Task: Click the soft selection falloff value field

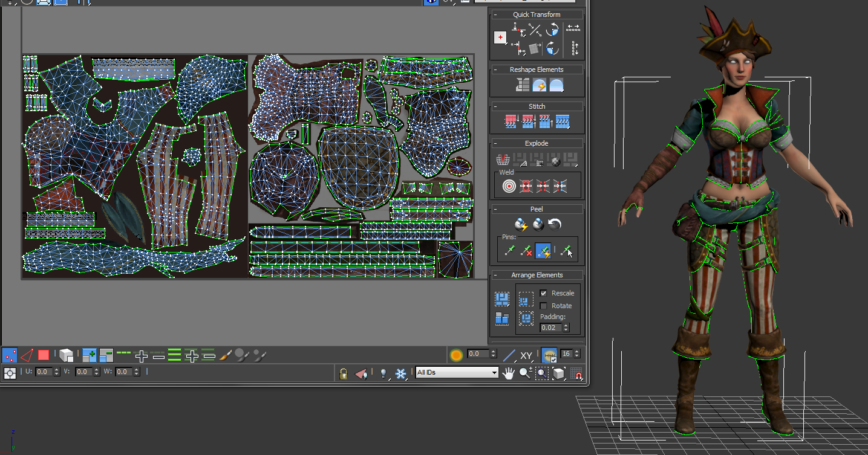Action: 478,353
